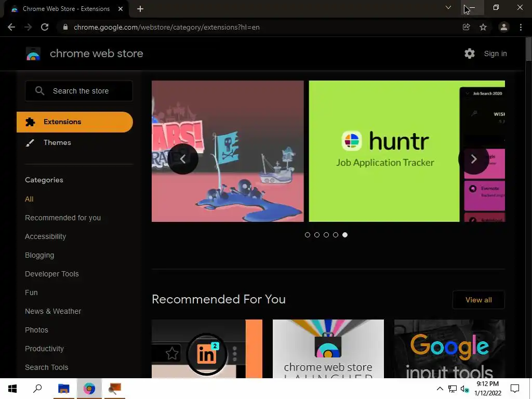Open the pirate ship game banner
The width and height of the screenshot is (532, 399).
tap(228, 151)
